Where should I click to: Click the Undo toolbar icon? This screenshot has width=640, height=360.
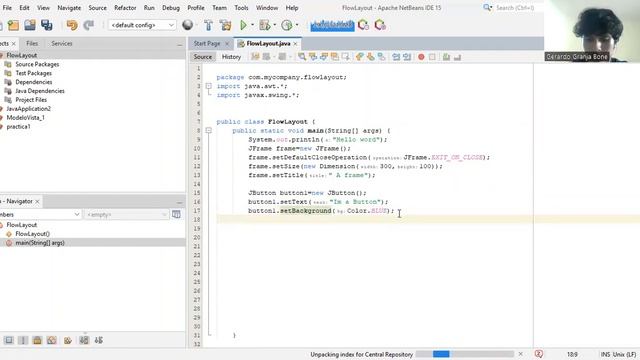coord(72,25)
